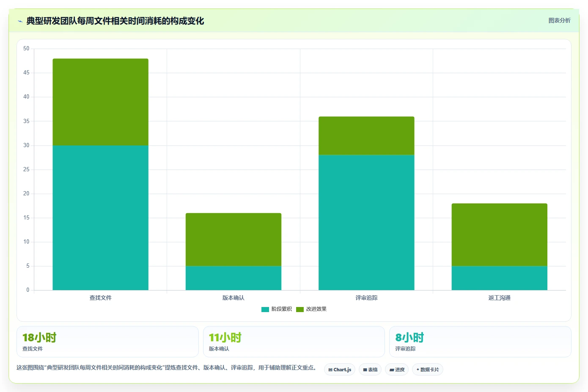Click the 返工沟通 x-axis label

click(500, 298)
